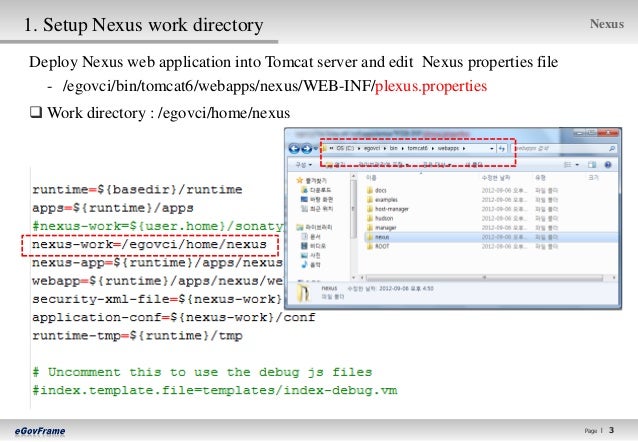Open the 구성 organize menu
The height and width of the screenshot is (442, 638).
304,164
